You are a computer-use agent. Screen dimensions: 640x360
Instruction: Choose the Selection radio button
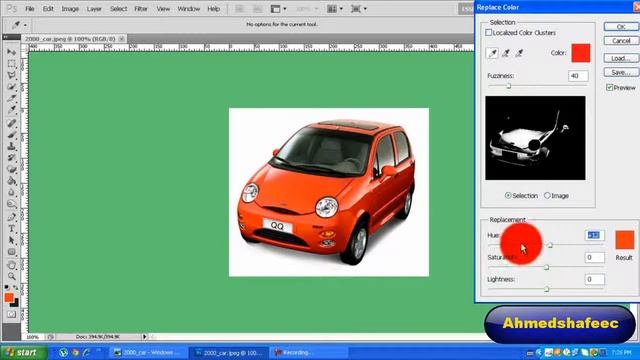[x=508, y=196]
